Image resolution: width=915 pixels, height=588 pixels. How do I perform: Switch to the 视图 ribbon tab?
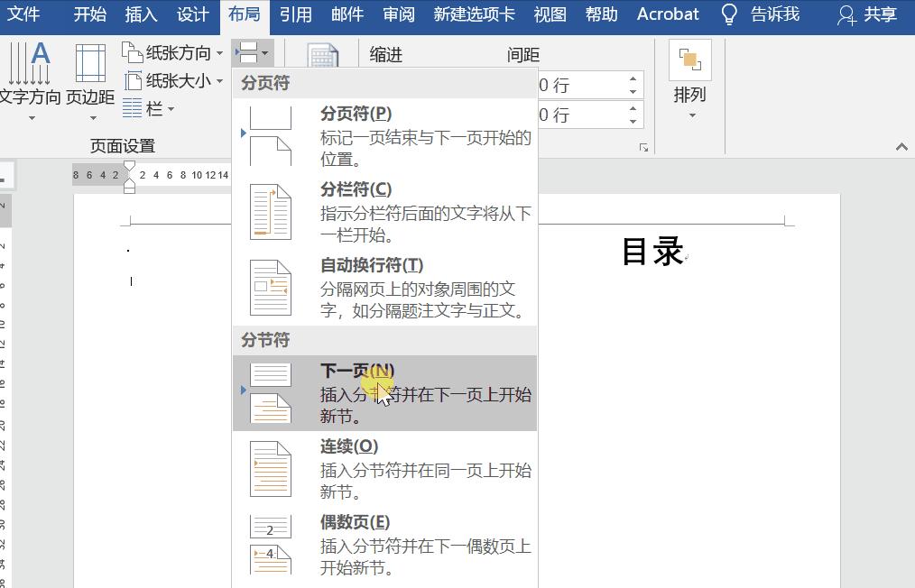pyautogui.click(x=550, y=14)
